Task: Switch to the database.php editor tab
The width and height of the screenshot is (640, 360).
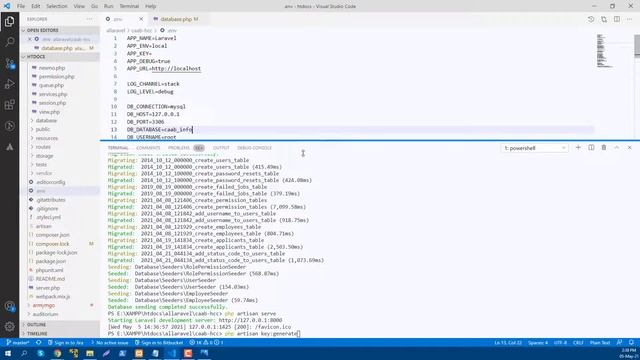Action: (176, 19)
